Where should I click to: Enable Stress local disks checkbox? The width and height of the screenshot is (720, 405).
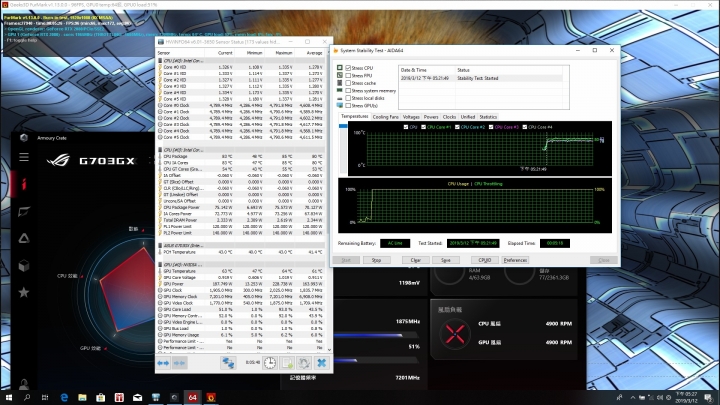point(348,98)
